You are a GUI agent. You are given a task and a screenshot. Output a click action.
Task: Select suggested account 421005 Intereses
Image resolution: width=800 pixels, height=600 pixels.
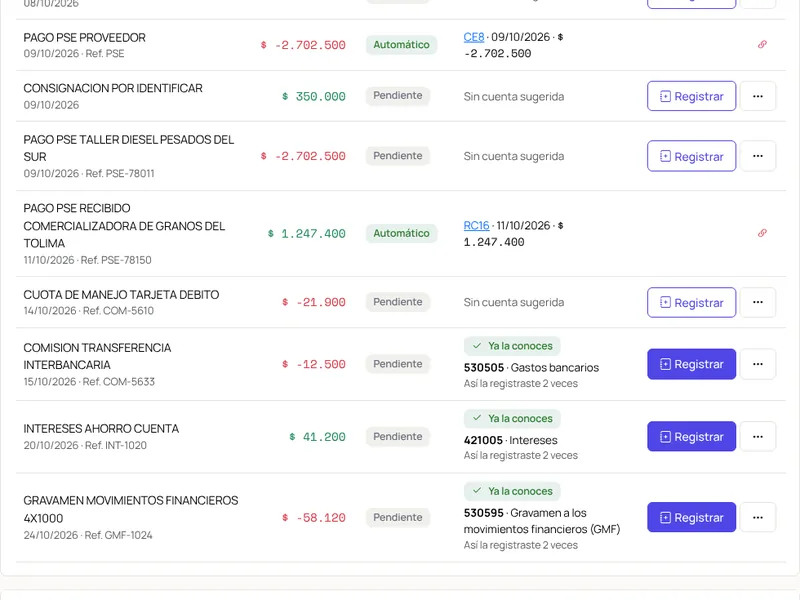(510, 440)
